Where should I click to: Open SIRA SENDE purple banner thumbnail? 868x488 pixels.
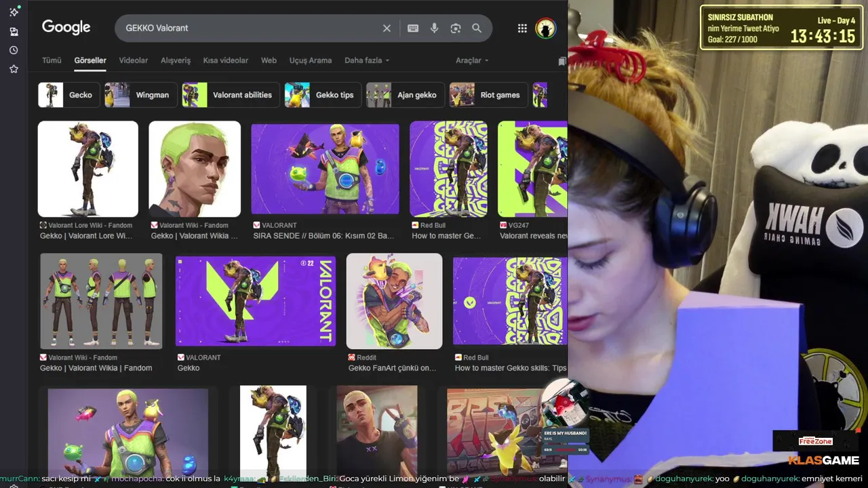point(325,169)
